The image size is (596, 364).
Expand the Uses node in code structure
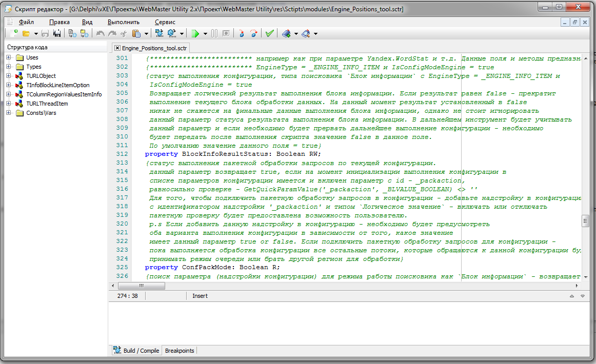(x=9, y=57)
